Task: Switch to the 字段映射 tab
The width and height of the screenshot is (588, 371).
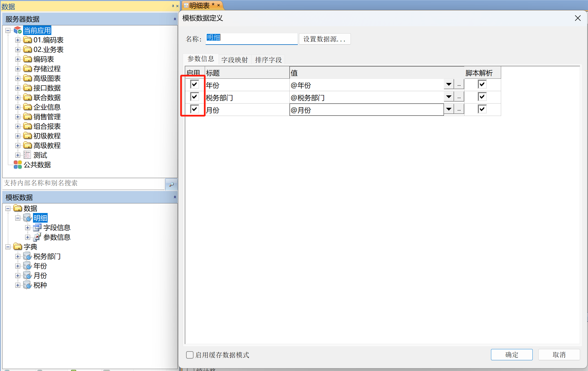Action: (x=234, y=60)
